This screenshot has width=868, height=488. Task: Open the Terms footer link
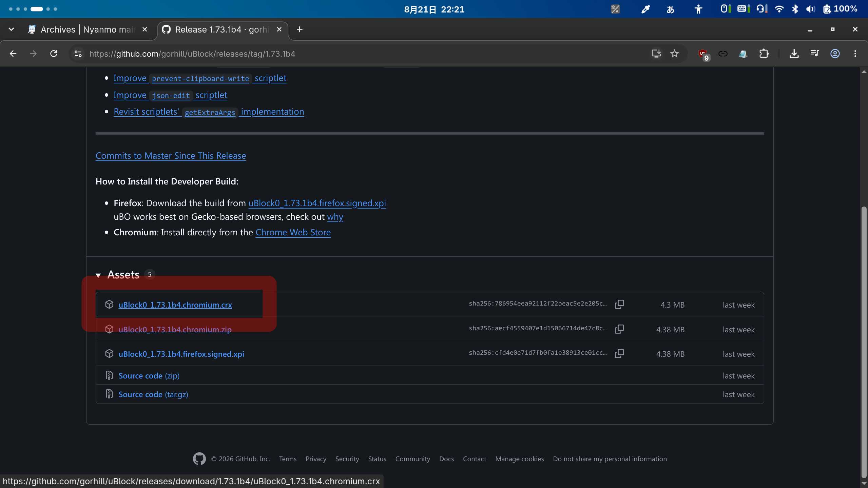288,459
